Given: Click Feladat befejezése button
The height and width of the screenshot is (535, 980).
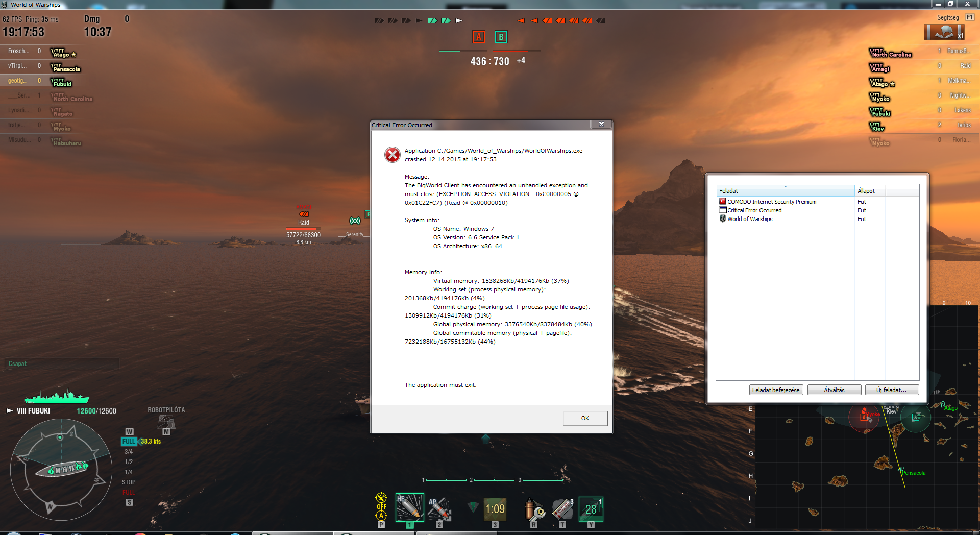Looking at the screenshot, I should coord(776,390).
